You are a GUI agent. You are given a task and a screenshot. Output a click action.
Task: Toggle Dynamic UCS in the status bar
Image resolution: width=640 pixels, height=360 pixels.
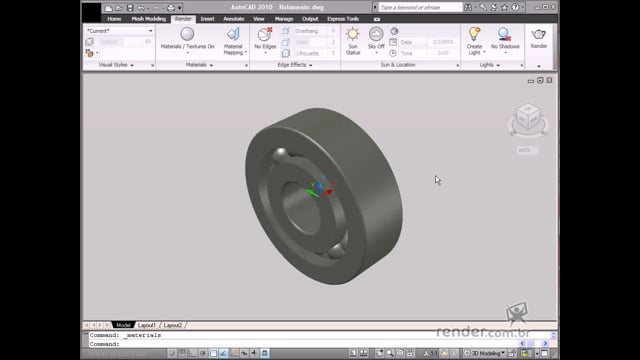click(234, 353)
